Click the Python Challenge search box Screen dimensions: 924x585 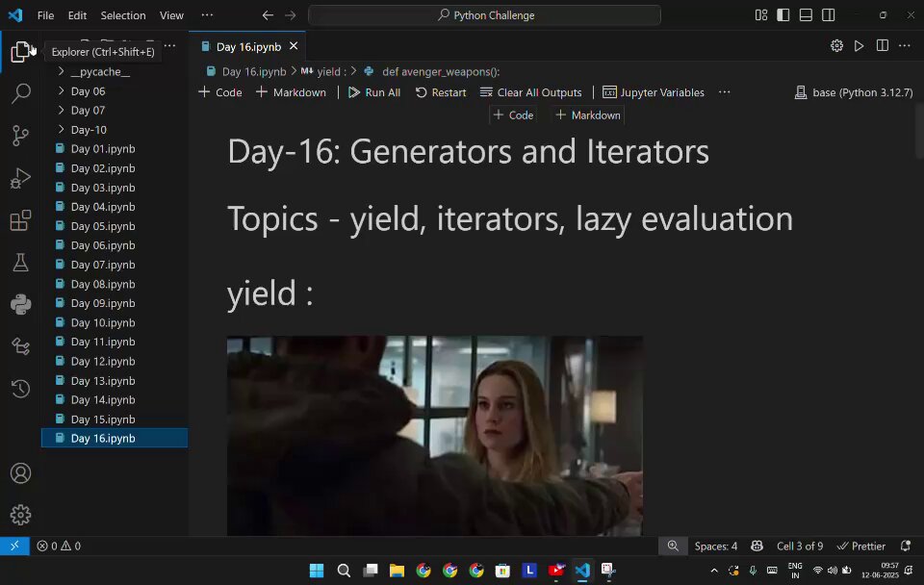pyautogui.click(x=484, y=15)
